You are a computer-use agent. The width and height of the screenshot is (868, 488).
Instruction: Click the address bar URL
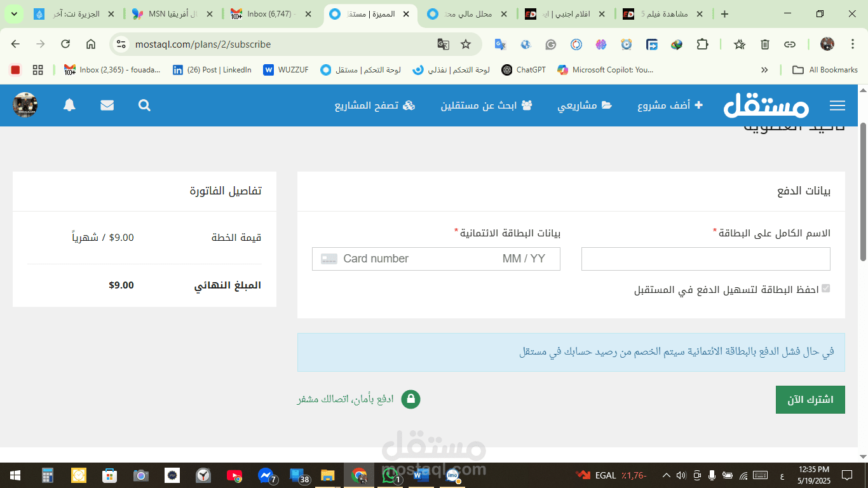(x=203, y=44)
